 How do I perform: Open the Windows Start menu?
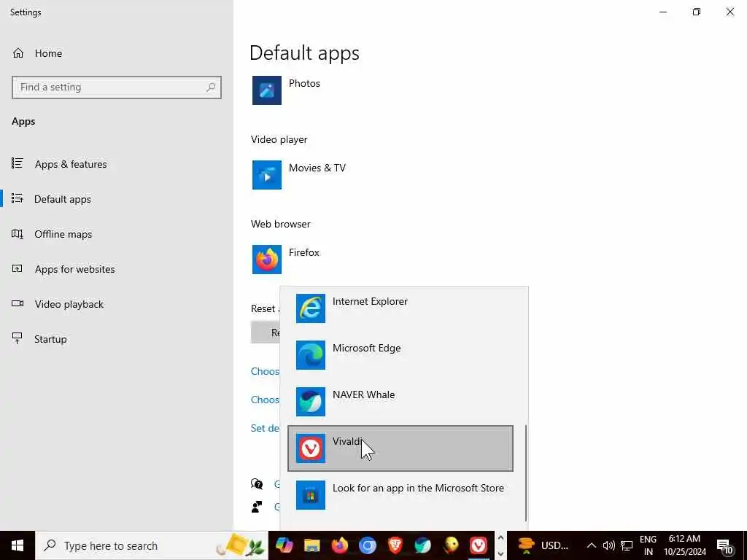coord(18,545)
